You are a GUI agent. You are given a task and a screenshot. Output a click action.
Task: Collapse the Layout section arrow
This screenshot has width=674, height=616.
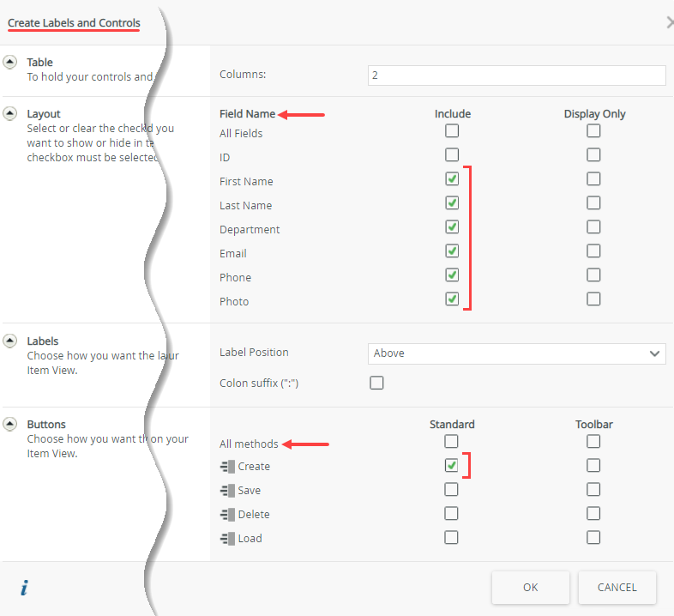click(x=10, y=113)
